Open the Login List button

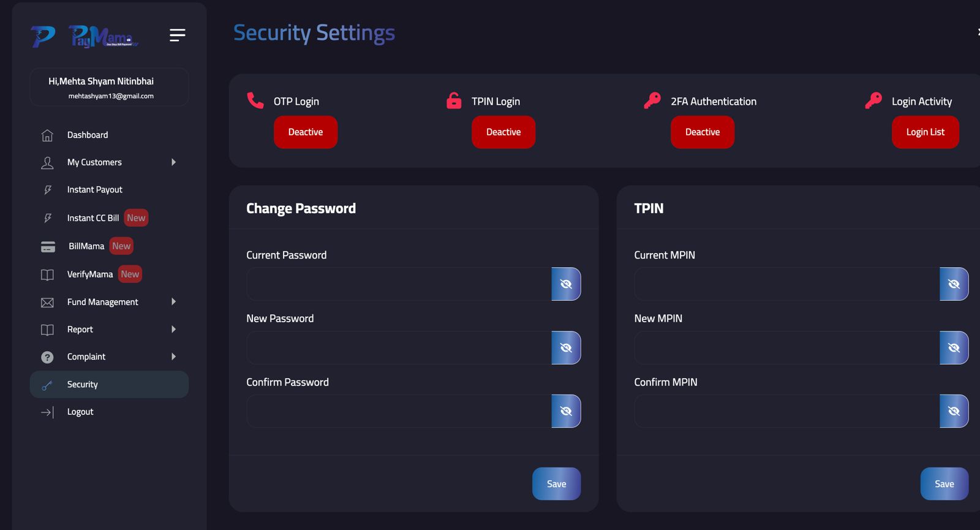925,132
